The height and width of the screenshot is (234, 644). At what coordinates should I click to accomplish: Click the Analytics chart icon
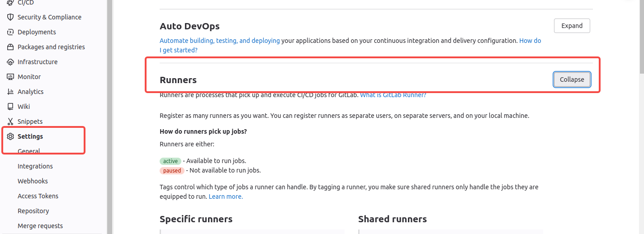coord(10,92)
